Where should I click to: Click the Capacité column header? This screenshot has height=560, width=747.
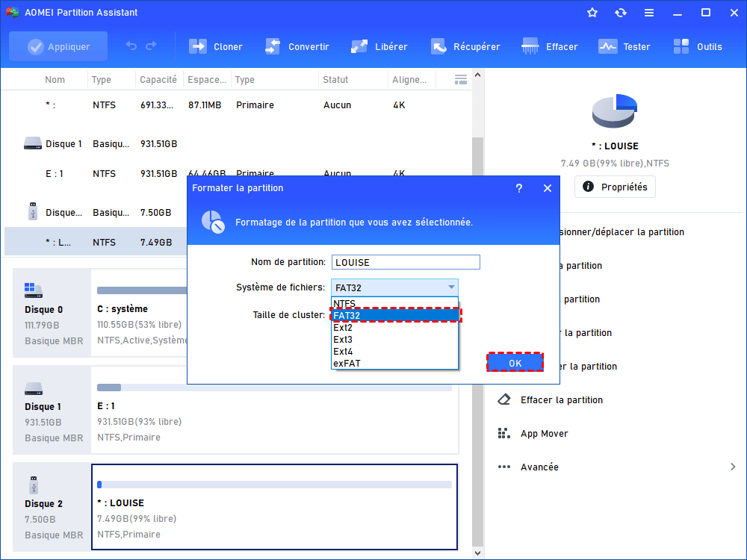(x=158, y=80)
